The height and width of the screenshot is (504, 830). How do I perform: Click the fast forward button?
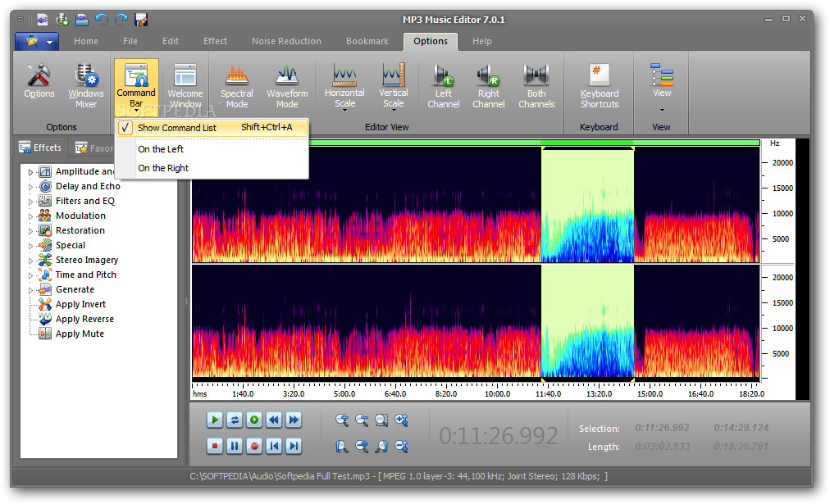click(x=294, y=420)
